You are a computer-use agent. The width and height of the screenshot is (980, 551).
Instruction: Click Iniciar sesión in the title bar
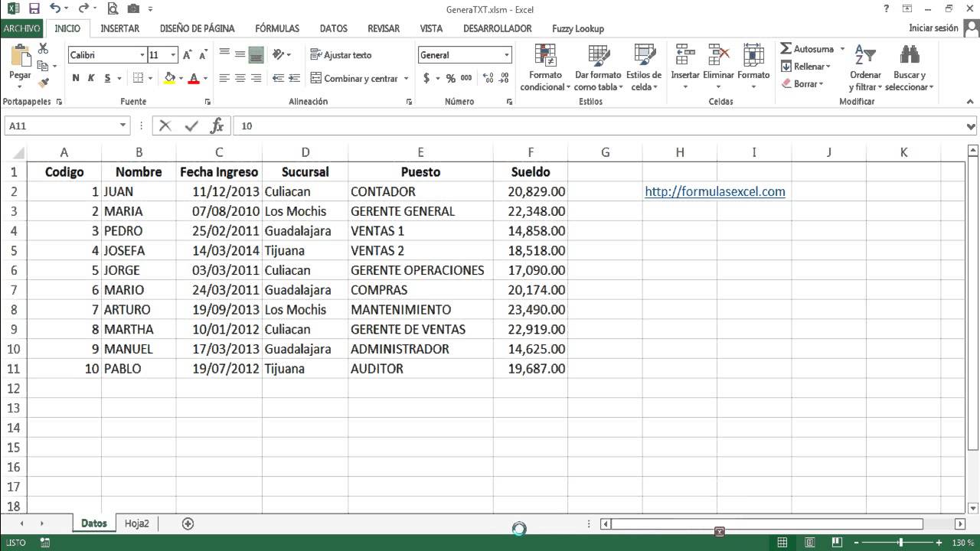pyautogui.click(x=936, y=28)
